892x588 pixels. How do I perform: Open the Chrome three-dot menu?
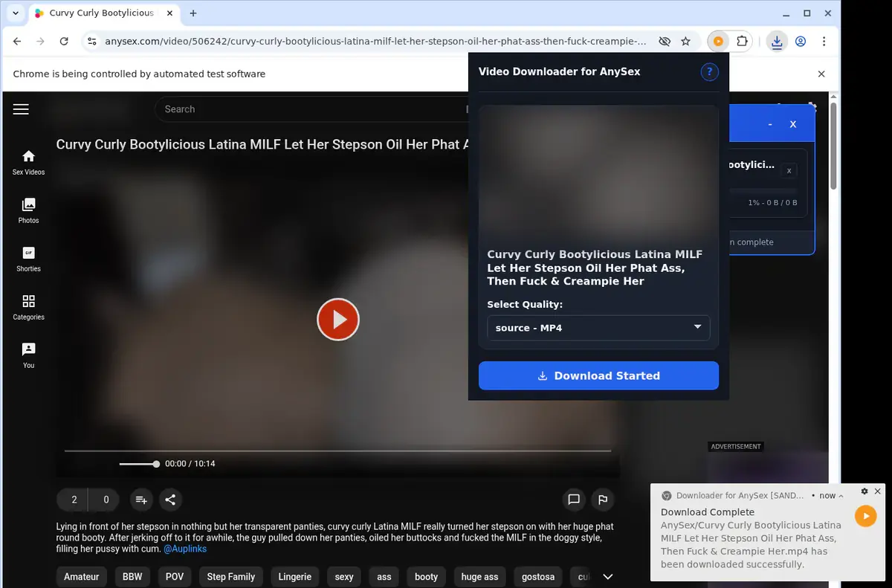tap(824, 42)
